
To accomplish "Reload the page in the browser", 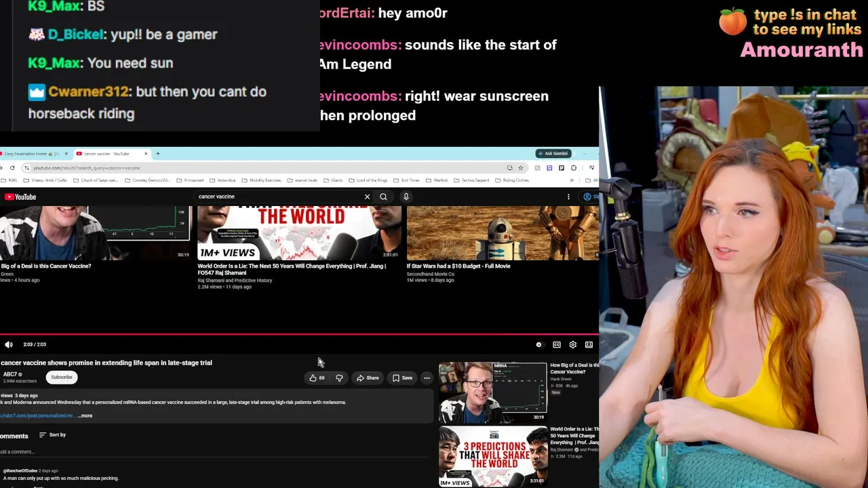I will click(12, 168).
